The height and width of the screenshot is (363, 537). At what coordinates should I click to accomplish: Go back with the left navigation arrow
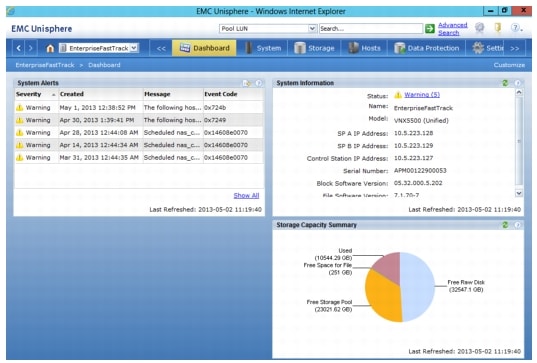coord(19,48)
